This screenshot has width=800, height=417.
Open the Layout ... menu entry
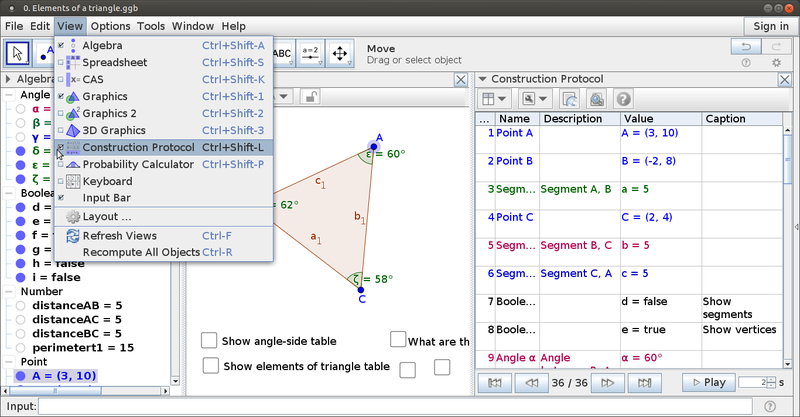164,216
